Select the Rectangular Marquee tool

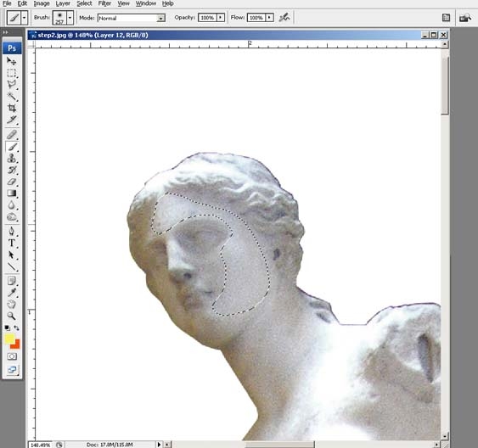pos(12,73)
